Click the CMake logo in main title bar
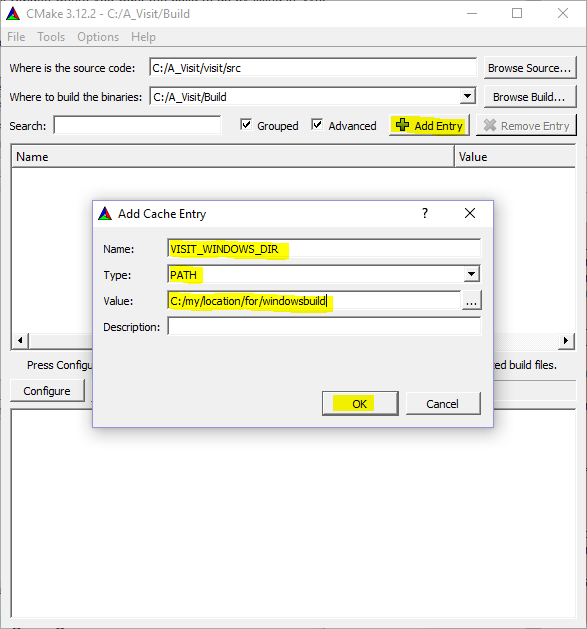The image size is (587, 629). pos(13,14)
